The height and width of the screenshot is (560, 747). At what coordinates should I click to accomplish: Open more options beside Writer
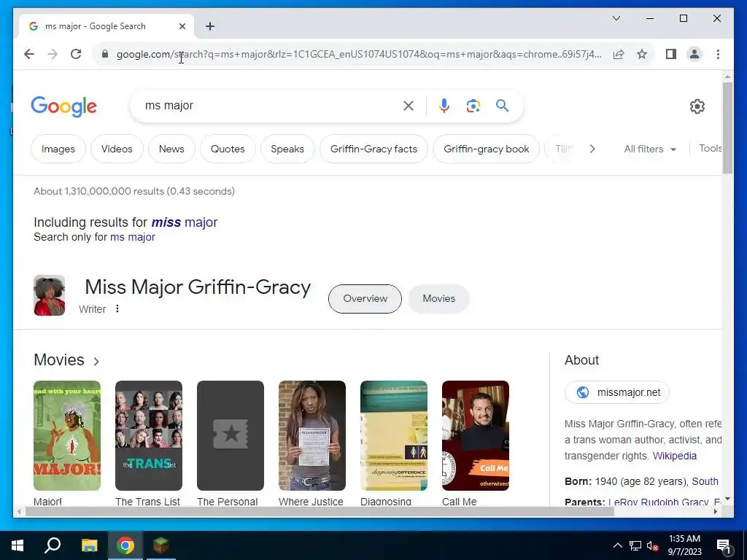117,309
